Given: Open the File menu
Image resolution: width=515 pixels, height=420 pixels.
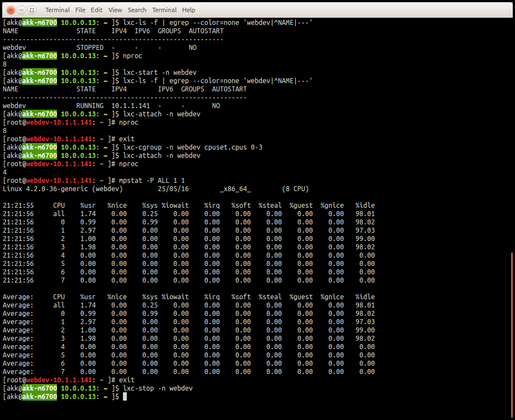Looking at the screenshot, I should tap(80, 10).
